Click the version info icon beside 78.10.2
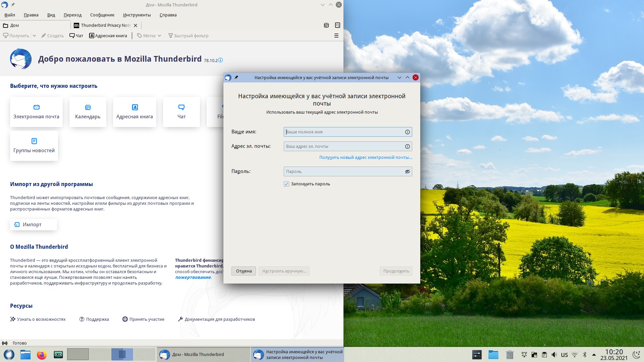 (220, 60)
